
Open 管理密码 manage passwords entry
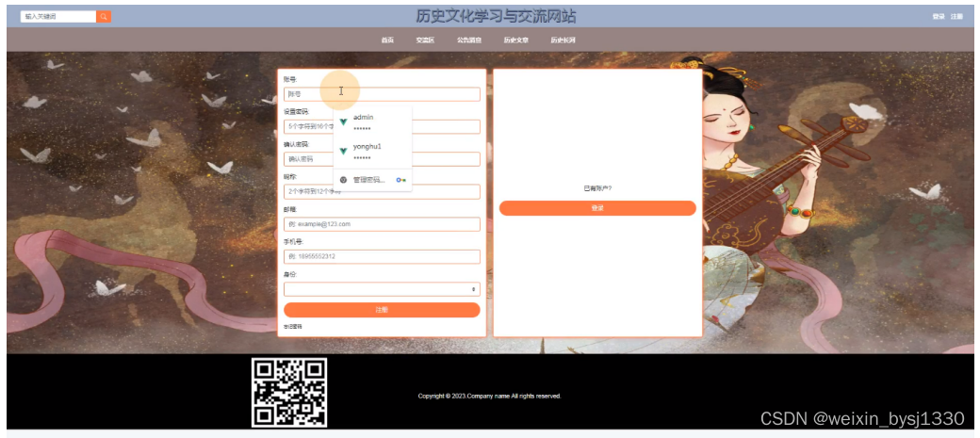point(372,180)
